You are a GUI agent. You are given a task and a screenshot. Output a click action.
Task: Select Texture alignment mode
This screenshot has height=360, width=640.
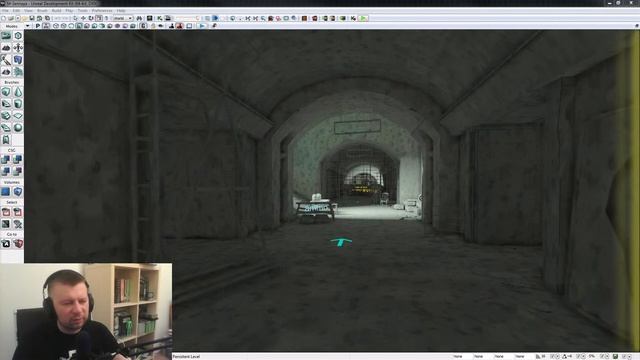[x=18, y=48]
